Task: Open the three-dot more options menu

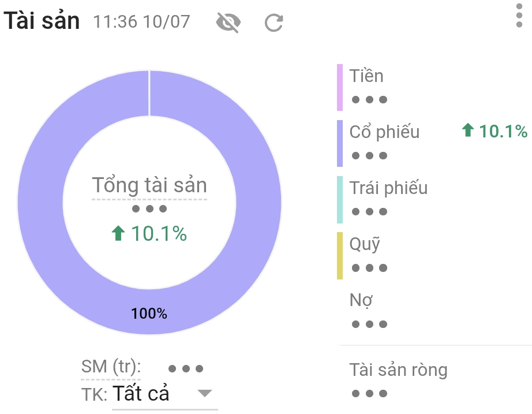Action: [x=519, y=15]
